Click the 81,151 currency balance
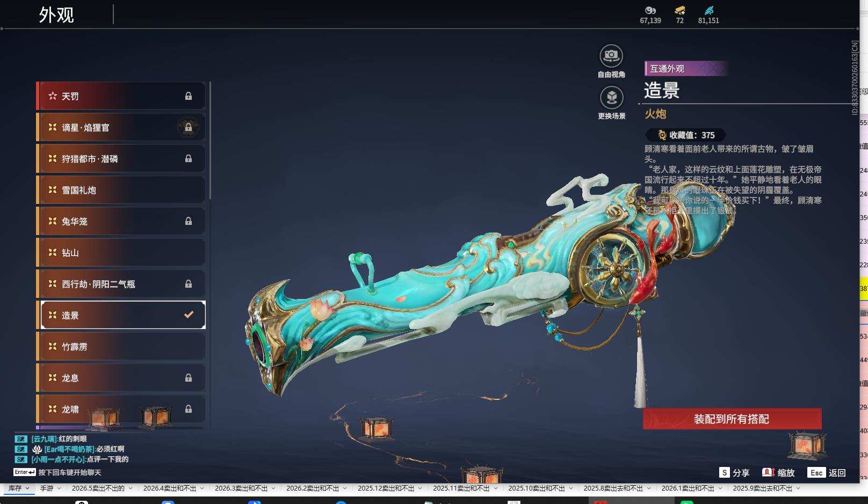 (708, 20)
